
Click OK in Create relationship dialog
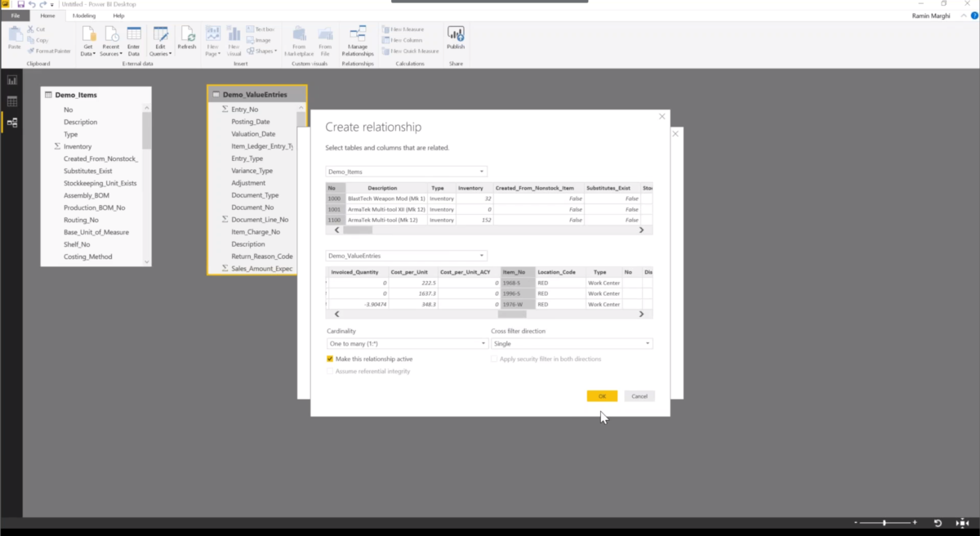(602, 396)
